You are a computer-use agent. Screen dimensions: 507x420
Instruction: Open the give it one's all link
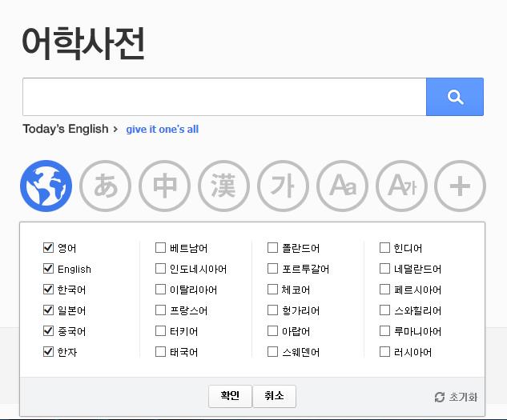pyautogui.click(x=163, y=130)
